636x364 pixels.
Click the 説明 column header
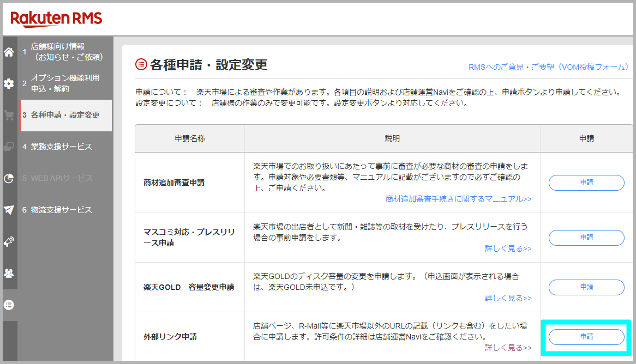point(392,138)
